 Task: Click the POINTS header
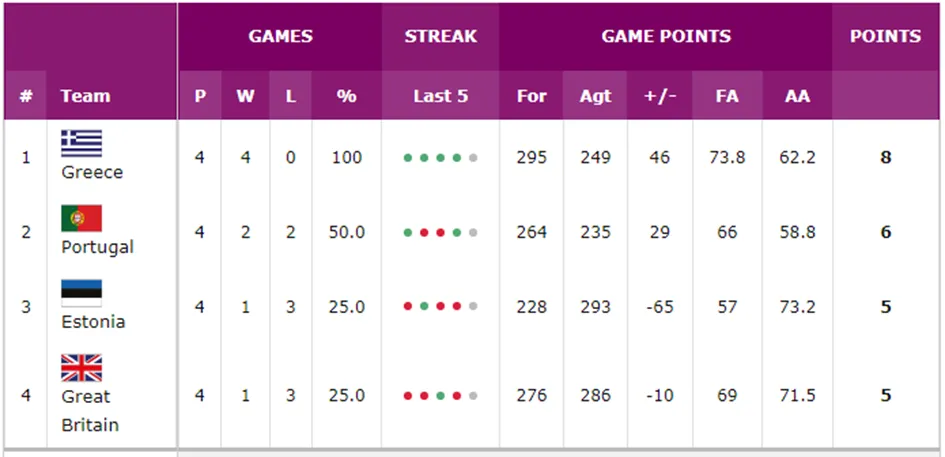(x=885, y=36)
